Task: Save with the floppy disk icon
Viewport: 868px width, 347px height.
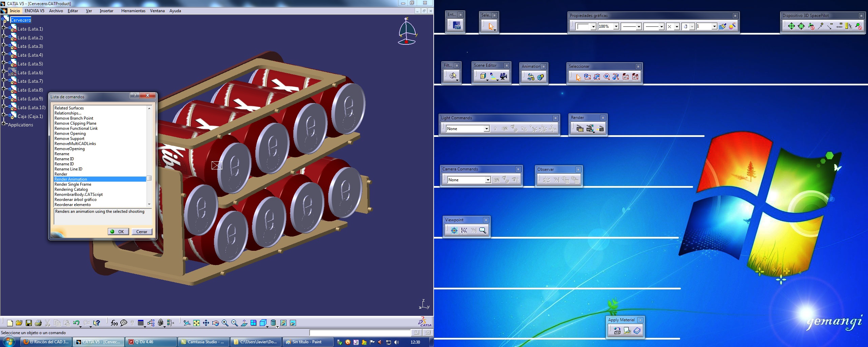Action: click(29, 323)
